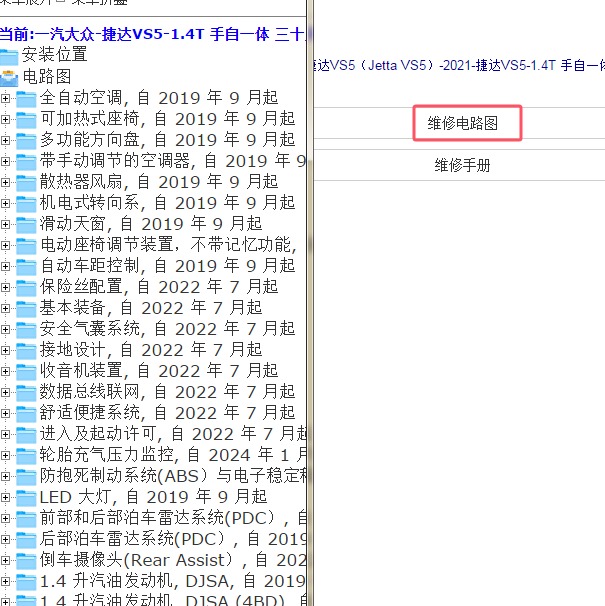Image resolution: width=605 pixels, height=606 pixels.
Task: Select 倒车摄像头(Rear Assist) entry
Action: 173,560
